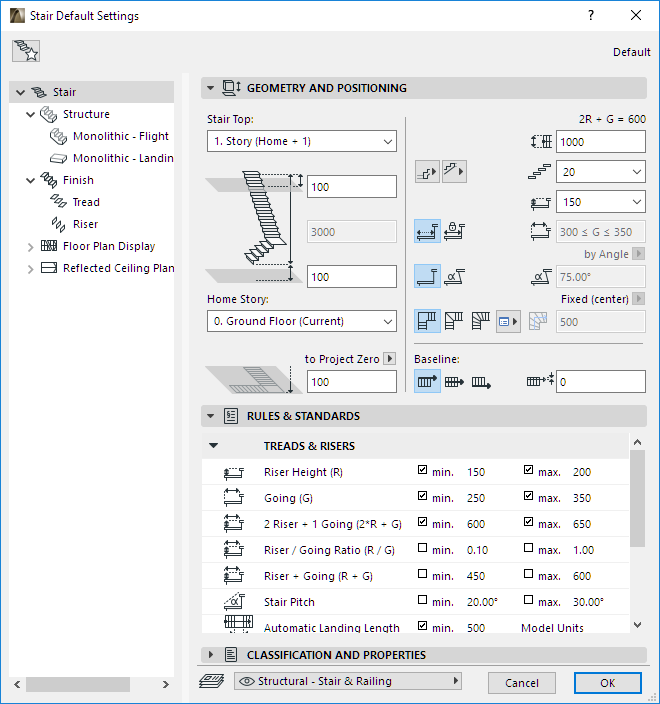Collapse the Treads & Risers section

(x=214, y=446)
